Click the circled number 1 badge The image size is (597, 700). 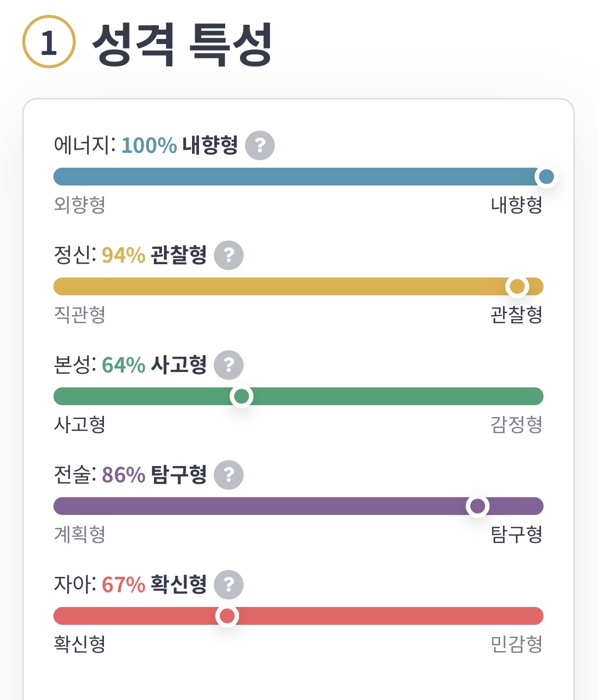49,42
